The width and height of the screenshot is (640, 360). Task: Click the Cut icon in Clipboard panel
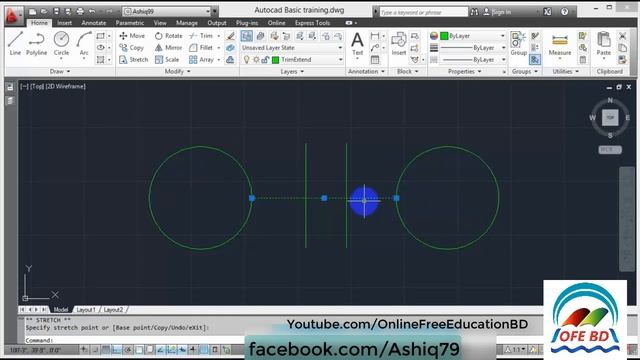(x=622, y=36)
